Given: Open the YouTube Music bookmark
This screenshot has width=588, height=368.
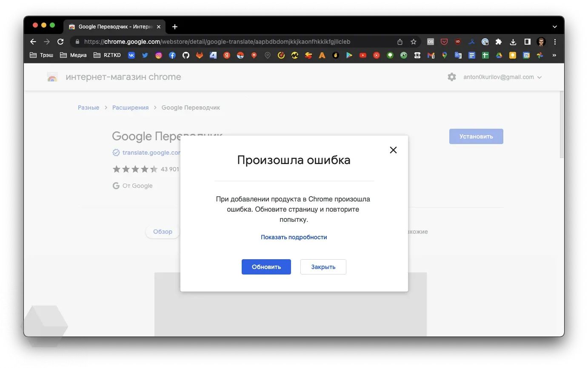Looking at the screenshot, I should [x=377, y=55].
